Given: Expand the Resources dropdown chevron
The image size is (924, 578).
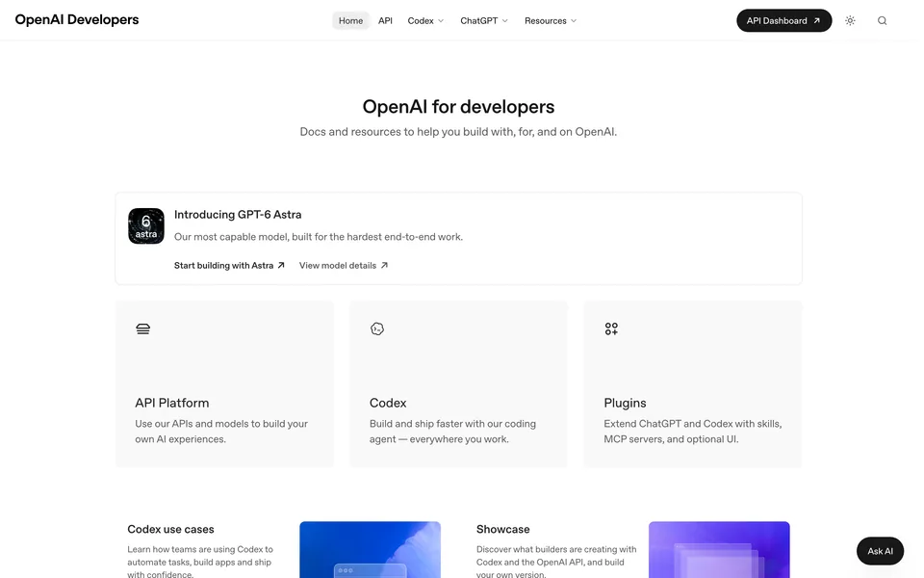Looking at the screenshot, I should pyautogui.click(x=574, y=20).
